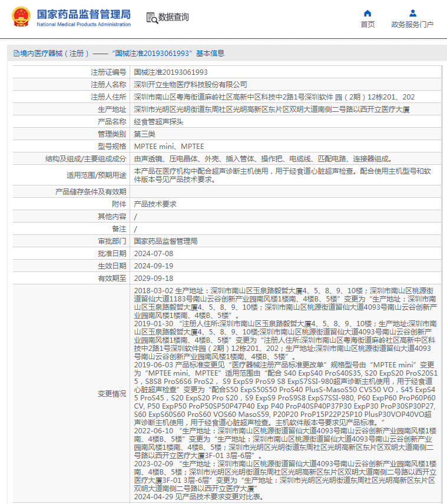Click the slash value in 其他内容 row

[x=135, y=217]
